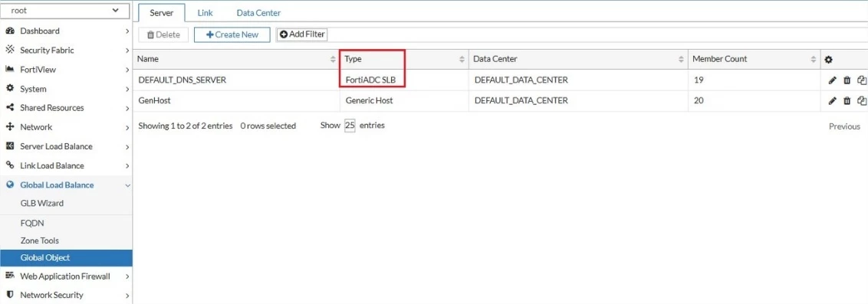Click the Server Load Balance icon
868x304 pixels.
click(x=9, y=146)
